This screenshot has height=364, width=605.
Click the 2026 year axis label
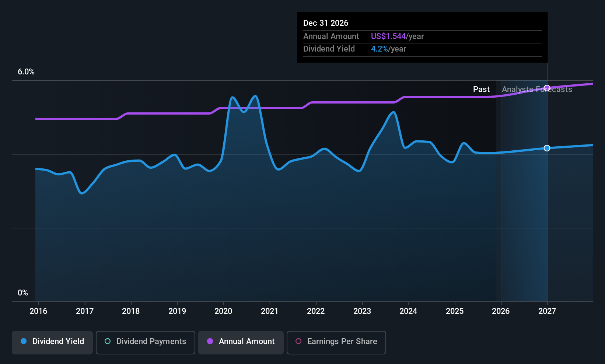point(501,311)
